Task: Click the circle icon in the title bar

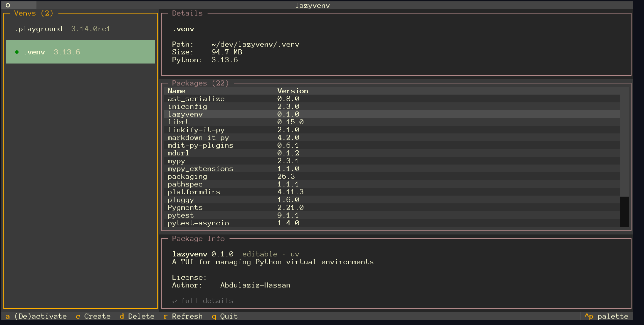Action: click(8, 5)
